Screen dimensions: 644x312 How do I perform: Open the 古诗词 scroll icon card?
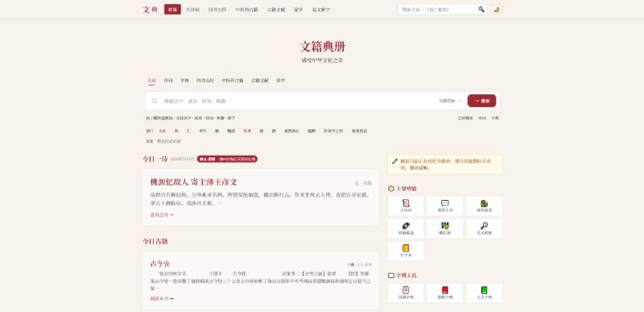pyautogui.click(x=406, y=206)
